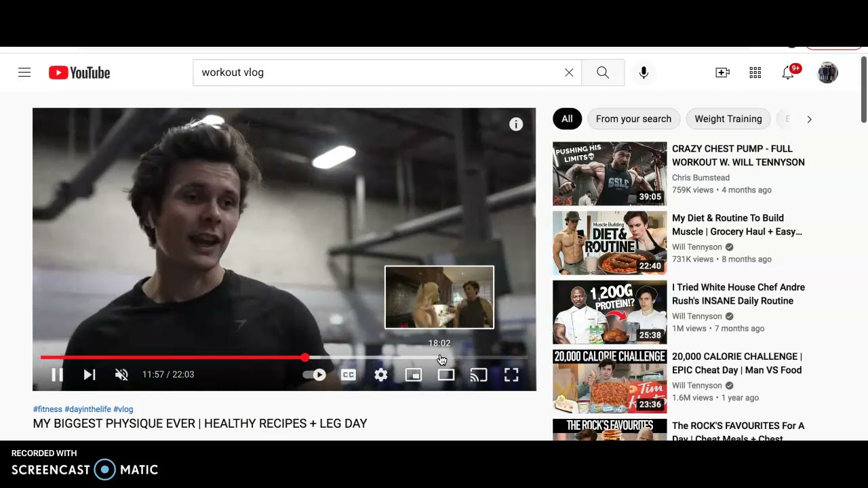Unmute the video speaker icon
868x488 pixels.
[x=122, y=374]
